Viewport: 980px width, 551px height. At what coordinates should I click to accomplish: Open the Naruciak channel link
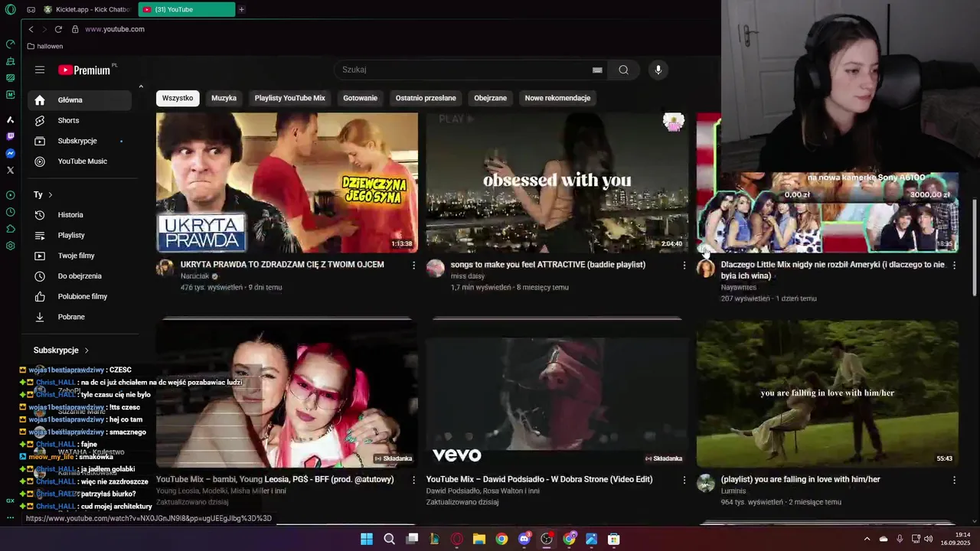(x=194, y=276)
